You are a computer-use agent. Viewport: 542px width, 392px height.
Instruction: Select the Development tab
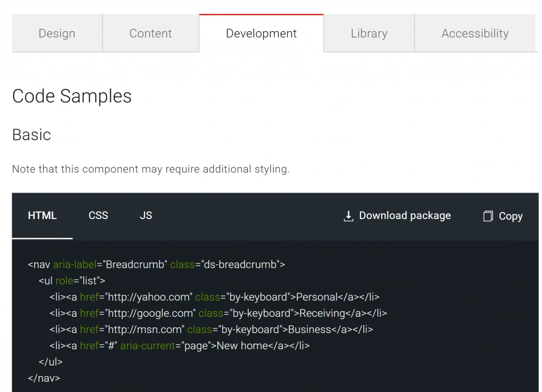click(x=261, y=33)
